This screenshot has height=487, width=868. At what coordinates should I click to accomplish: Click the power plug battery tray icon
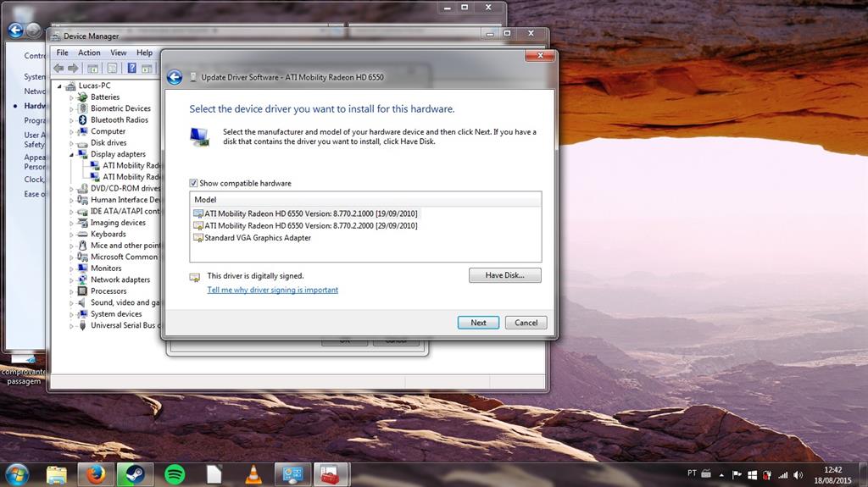coord(767,475)
